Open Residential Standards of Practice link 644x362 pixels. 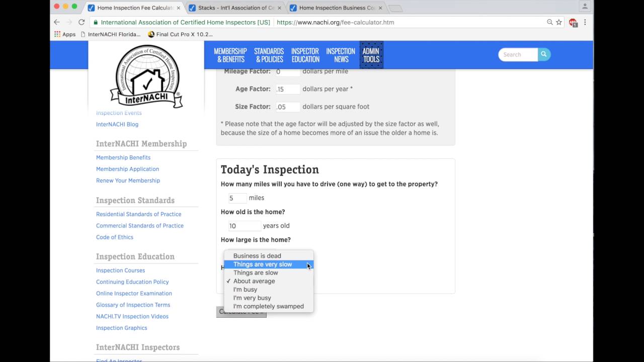coord(138,214)
